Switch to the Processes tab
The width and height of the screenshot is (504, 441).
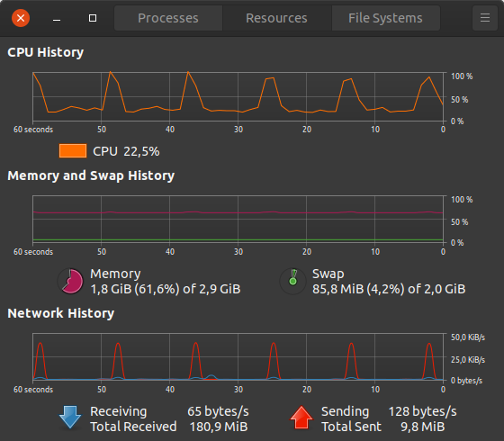point(168,18)
